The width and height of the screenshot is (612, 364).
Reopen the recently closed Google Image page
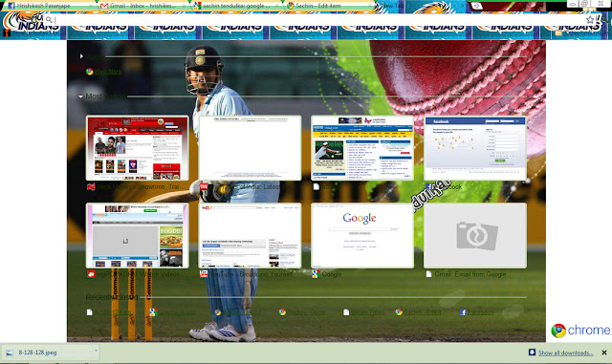[173, 312]
